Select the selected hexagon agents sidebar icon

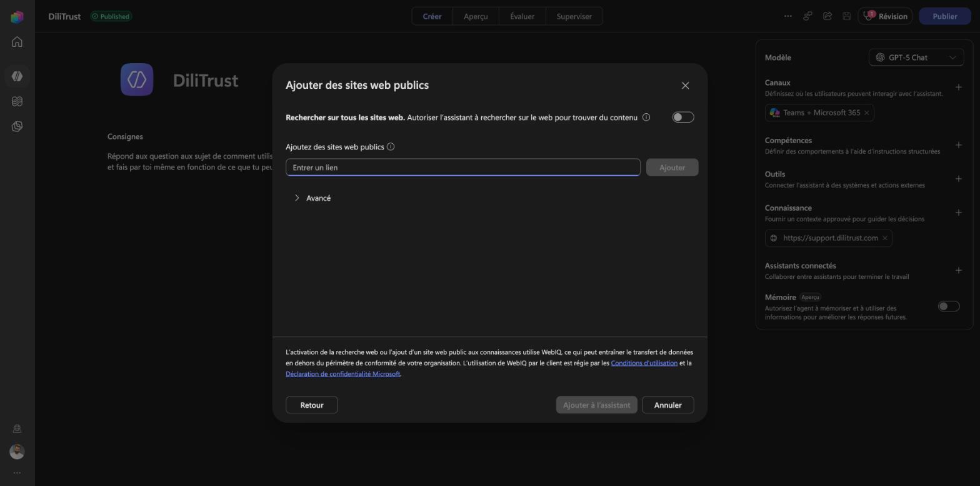pyautogui.click(x=17, y=76)
